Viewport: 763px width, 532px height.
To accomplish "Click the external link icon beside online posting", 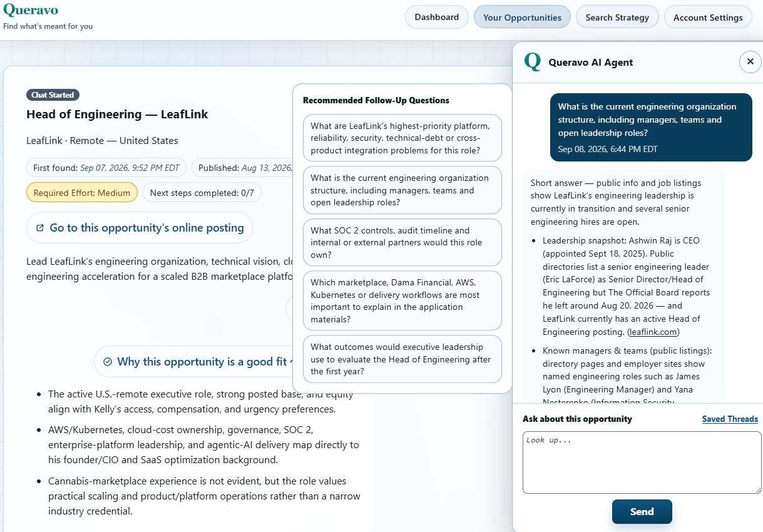I will tap(40, 228).
